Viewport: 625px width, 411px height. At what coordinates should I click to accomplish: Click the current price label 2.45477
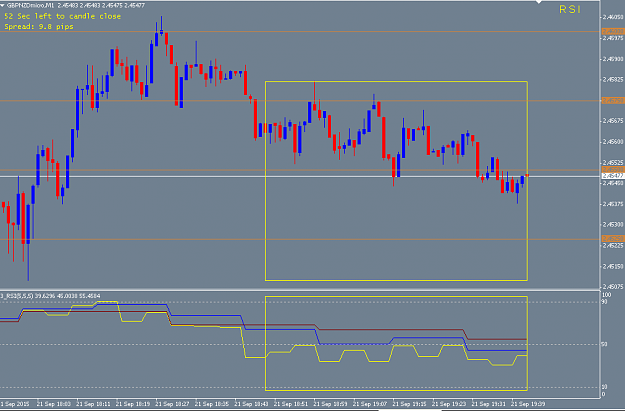(613, 176)
